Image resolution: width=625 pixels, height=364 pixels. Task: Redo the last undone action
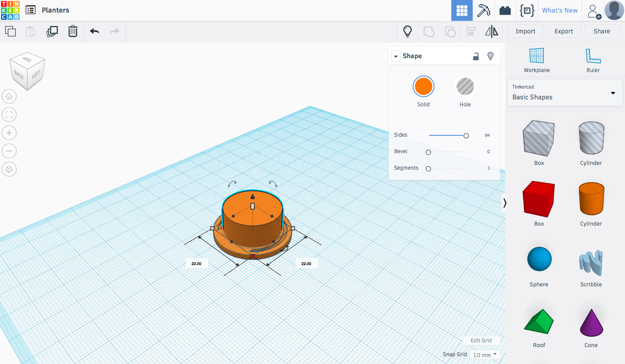coord(115,31)
